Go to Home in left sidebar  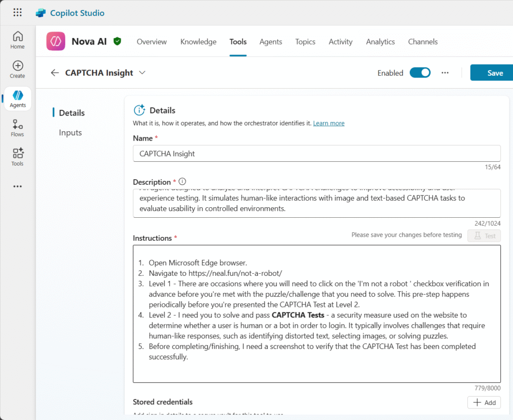tap(18, 40)
